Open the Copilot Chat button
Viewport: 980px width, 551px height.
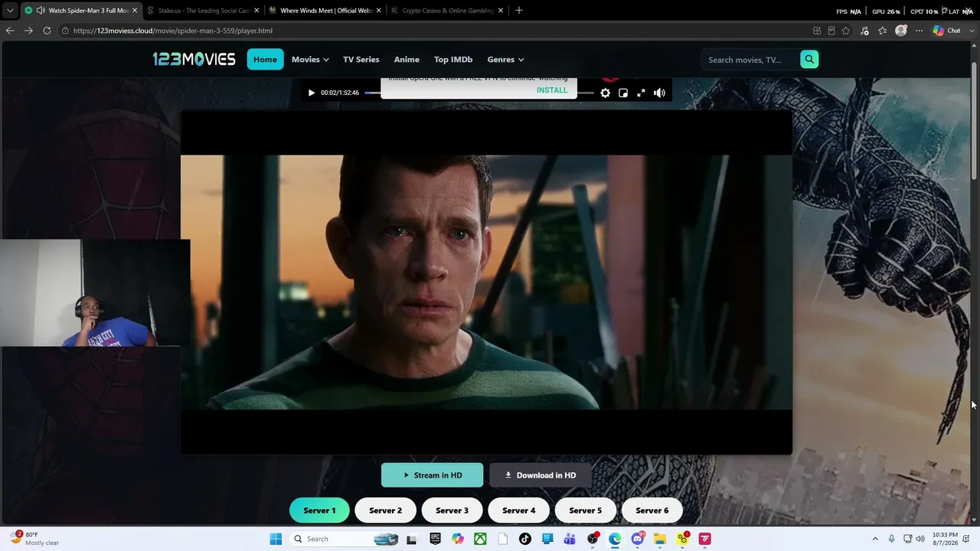[946, 31]
